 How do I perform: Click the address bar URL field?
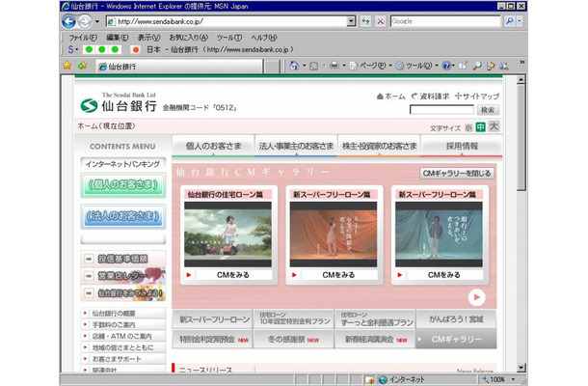pos(227,21)
